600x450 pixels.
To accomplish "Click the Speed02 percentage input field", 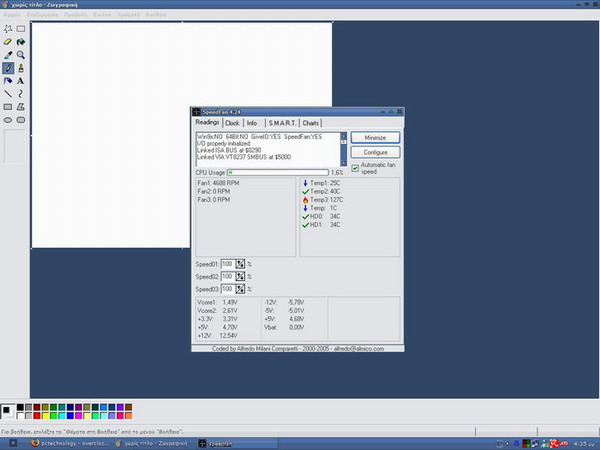I will click(x=228, y=276).
